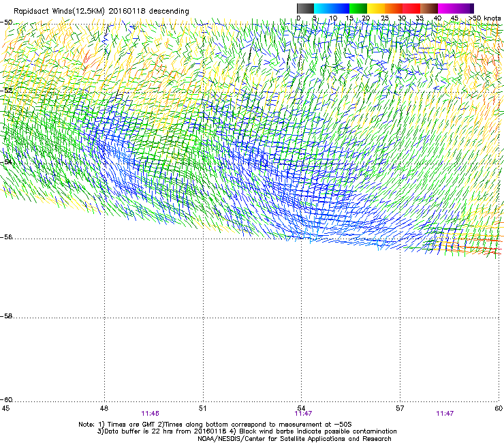
Task: Click the '>50 knots' scale label
Action: pos(485,18)
